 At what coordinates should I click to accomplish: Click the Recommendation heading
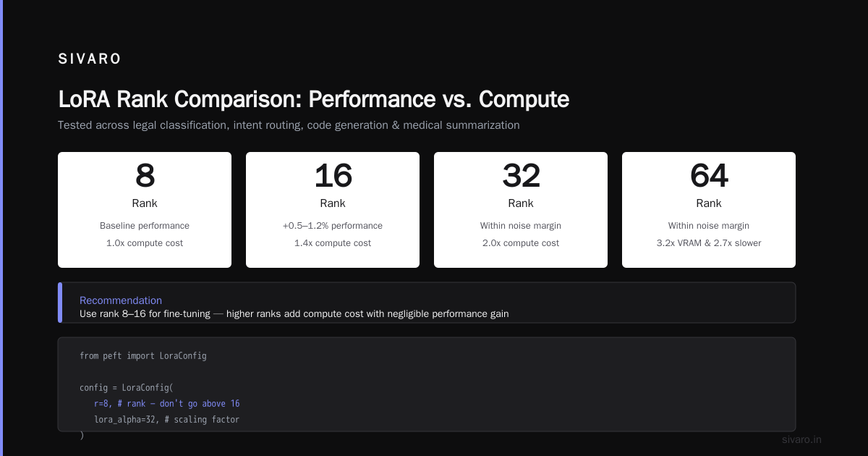coord(121,300)
